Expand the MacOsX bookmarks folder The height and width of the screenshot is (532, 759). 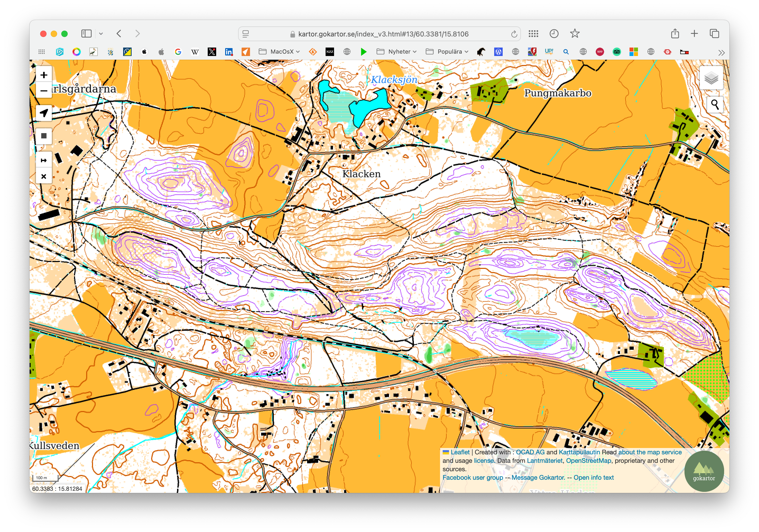279,52
